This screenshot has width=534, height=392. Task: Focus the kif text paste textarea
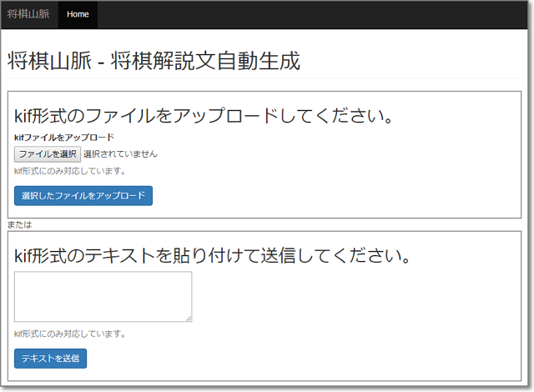[x=103, y=296]
